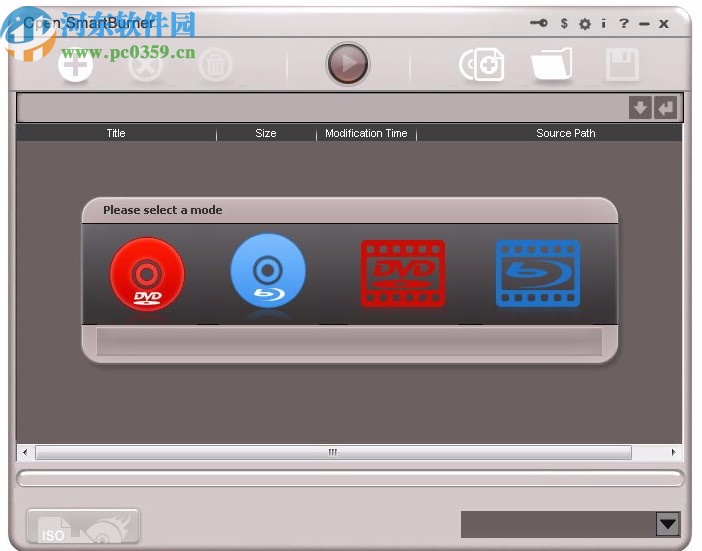
Task: Sort by the Title column header
Action: 116,133
